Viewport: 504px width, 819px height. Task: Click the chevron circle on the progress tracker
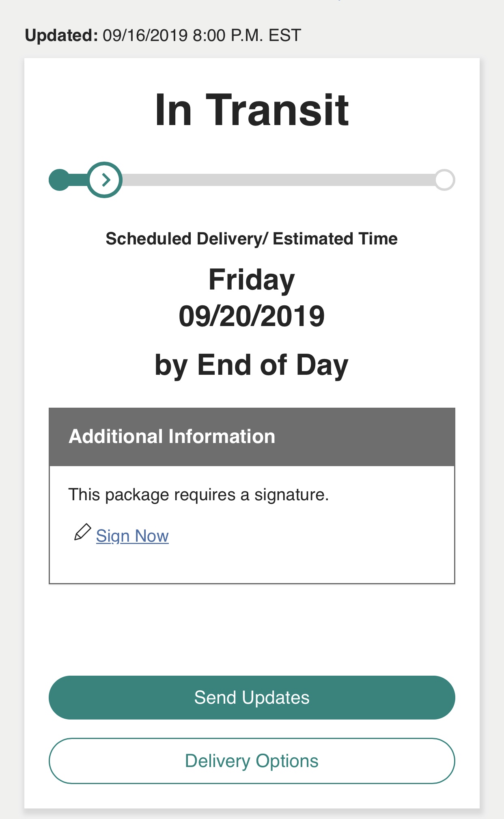[x=105, y=179]
